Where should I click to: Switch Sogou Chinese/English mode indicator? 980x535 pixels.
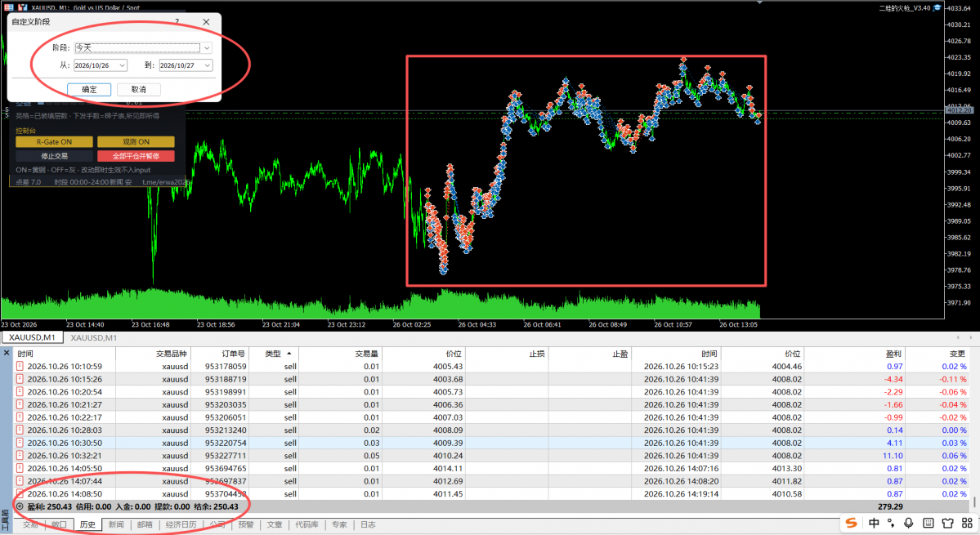pos(874,523)
